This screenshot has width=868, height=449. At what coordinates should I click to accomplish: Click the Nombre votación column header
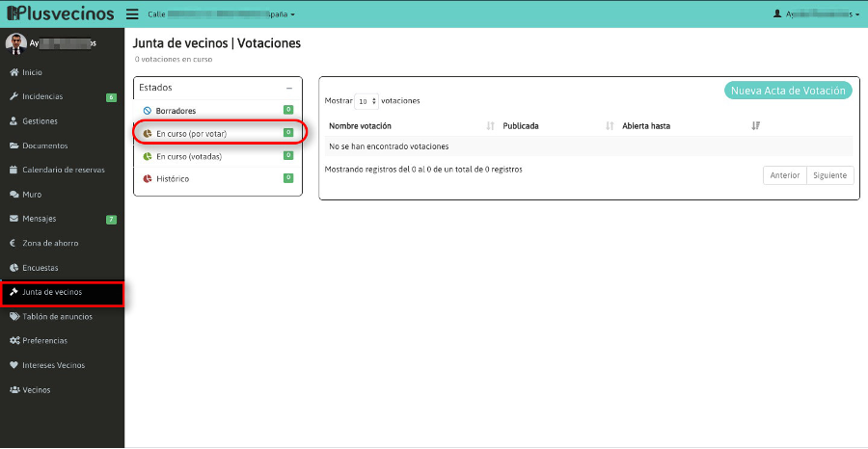360,126
